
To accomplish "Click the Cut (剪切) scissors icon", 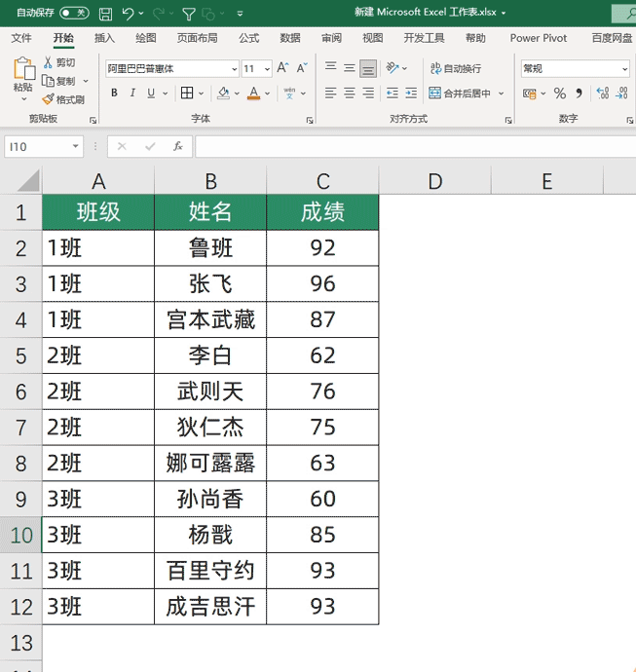I will coord(48,62).
